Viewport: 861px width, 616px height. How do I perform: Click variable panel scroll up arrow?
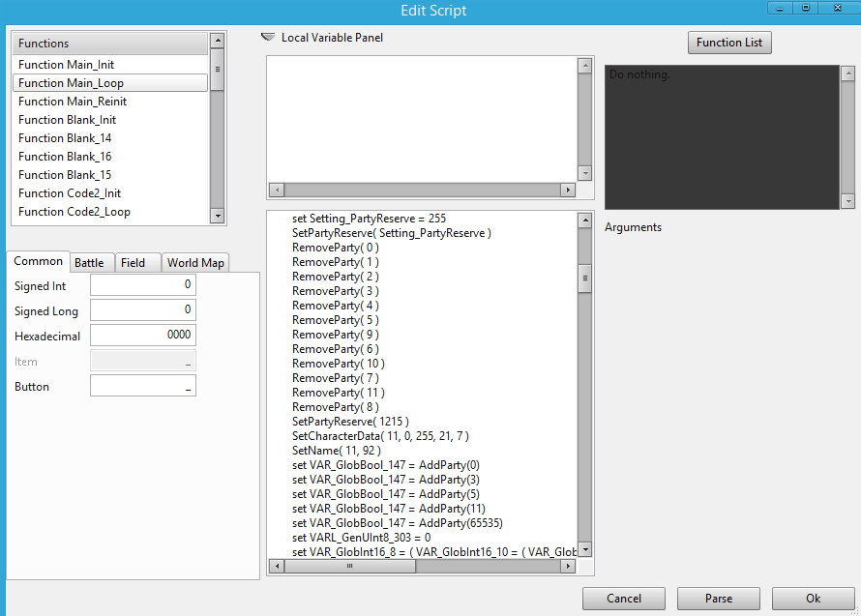(584, 66)
